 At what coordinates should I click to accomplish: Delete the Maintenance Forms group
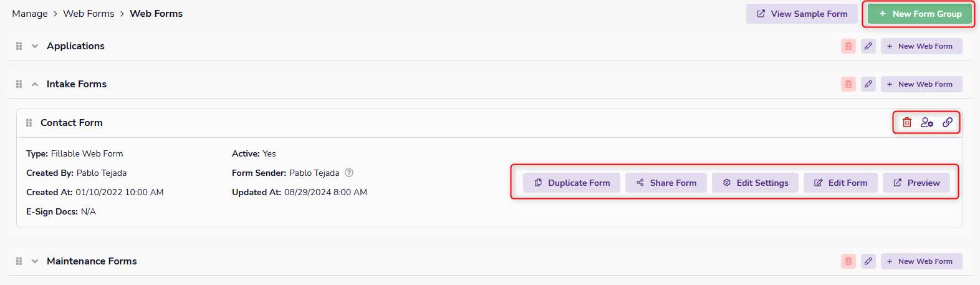point(848,261)
